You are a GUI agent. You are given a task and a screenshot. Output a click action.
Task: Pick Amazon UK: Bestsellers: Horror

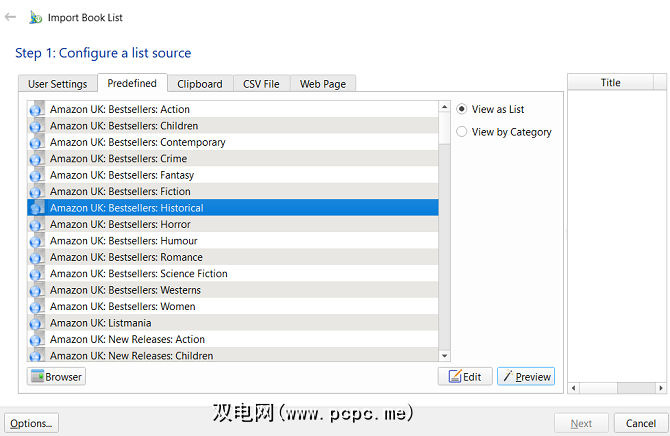[x=233, y=224]
